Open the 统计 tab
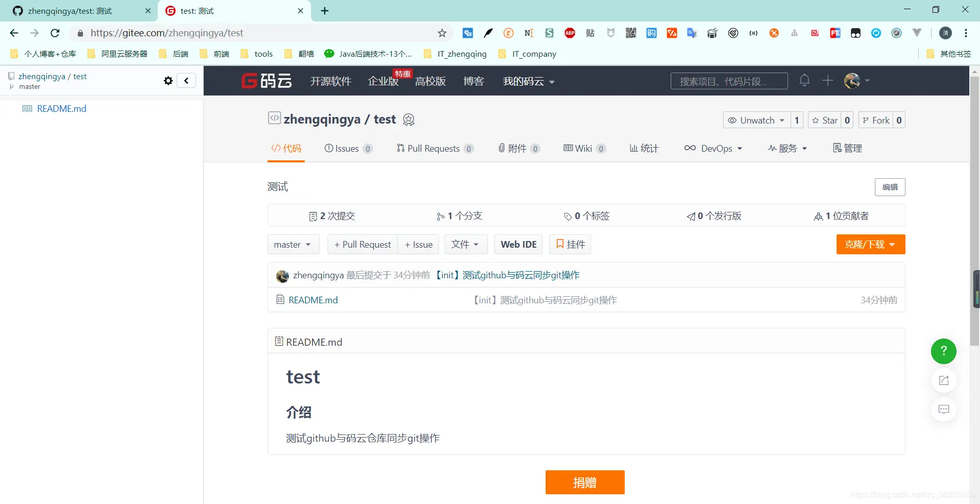The width and height of the screenshot is (980, 504). coord(644,149)
